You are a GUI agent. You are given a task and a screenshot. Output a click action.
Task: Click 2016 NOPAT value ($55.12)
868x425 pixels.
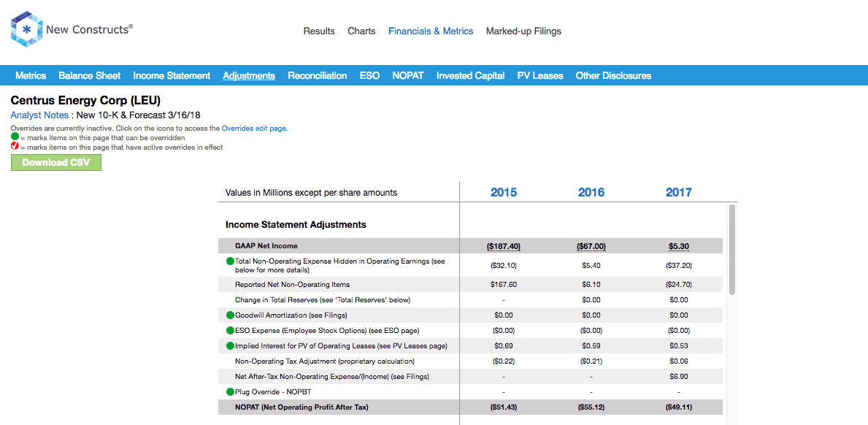[591, 407]
